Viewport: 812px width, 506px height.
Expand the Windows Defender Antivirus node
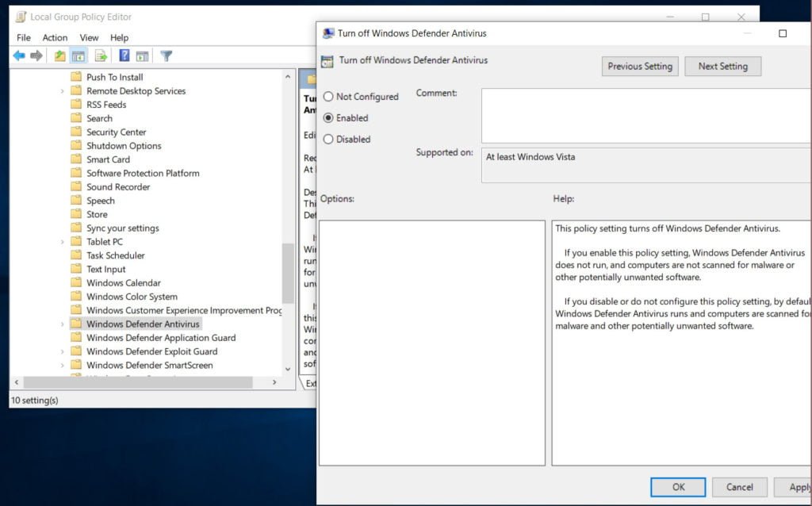(x=62, y=324)
